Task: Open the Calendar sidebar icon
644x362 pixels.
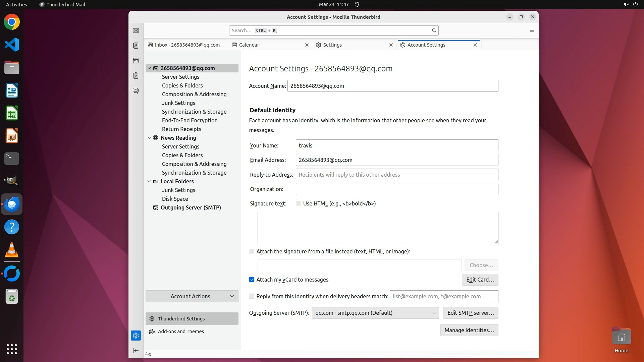Action: 136,61
